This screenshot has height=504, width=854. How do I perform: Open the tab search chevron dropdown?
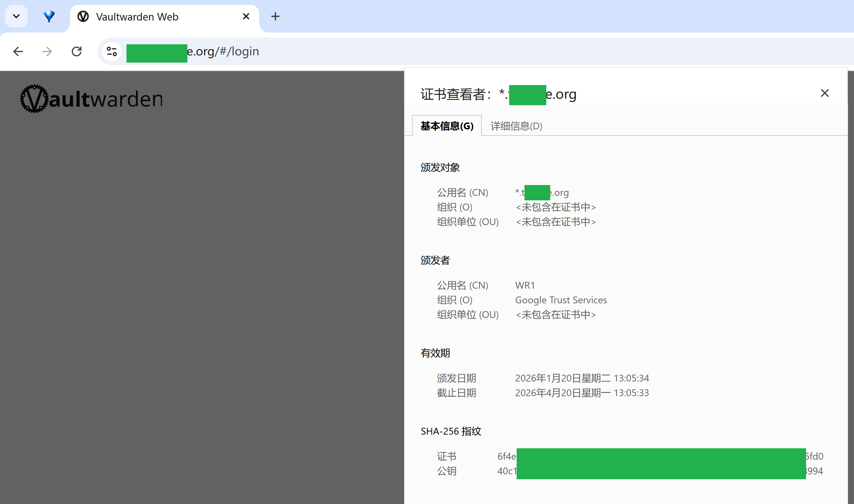point(16,16)
